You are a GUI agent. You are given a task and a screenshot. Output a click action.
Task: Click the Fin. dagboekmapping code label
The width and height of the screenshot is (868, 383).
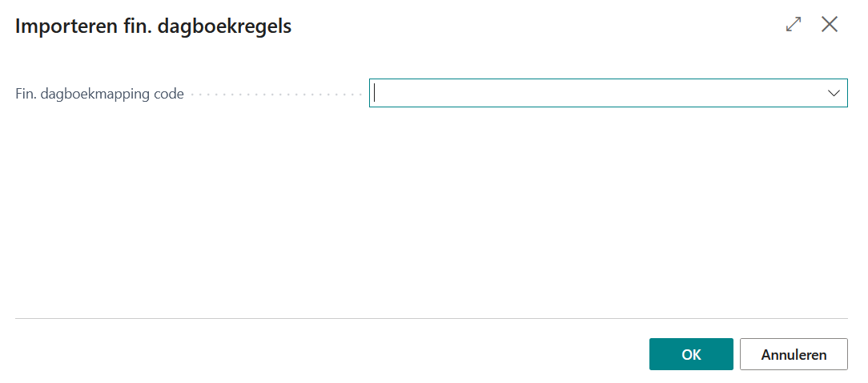pos(100,94)
